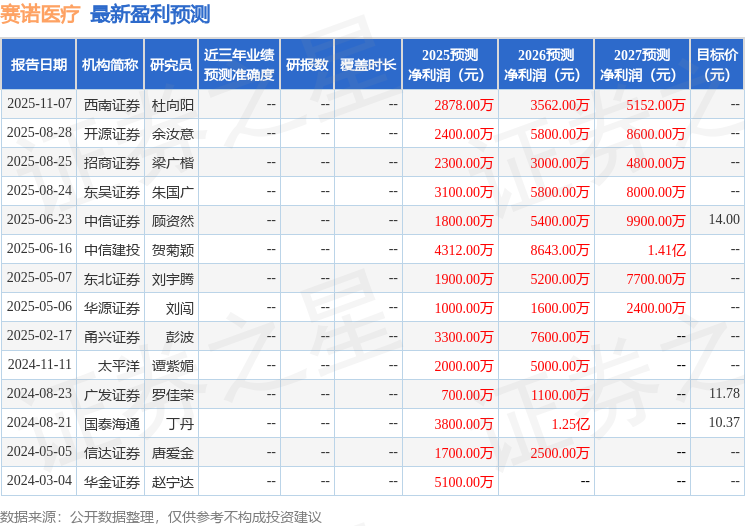
Task: Click the date 2025-05-06
Action: (39, 306)
